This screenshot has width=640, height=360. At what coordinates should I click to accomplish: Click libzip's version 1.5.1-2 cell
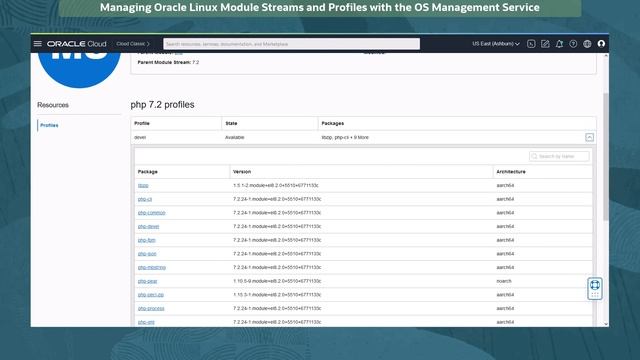276,185
